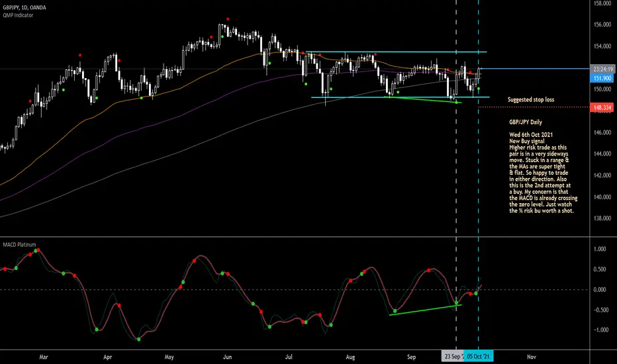
Task: Click the 23:24:19 countdown timer label
Action: (602, 69)
